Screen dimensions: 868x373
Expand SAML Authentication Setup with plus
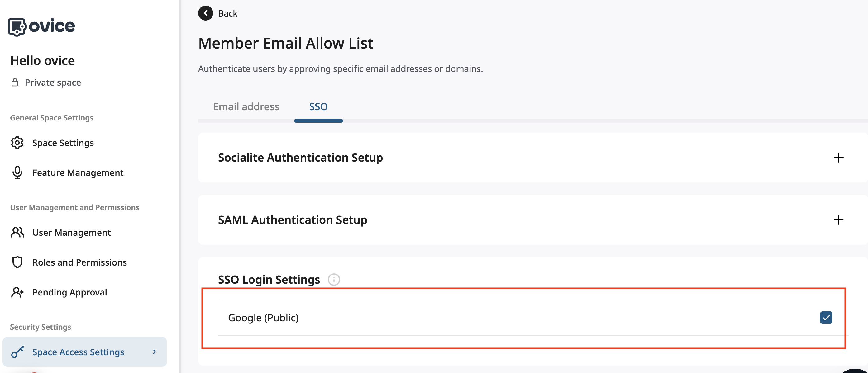click(838, 220)
